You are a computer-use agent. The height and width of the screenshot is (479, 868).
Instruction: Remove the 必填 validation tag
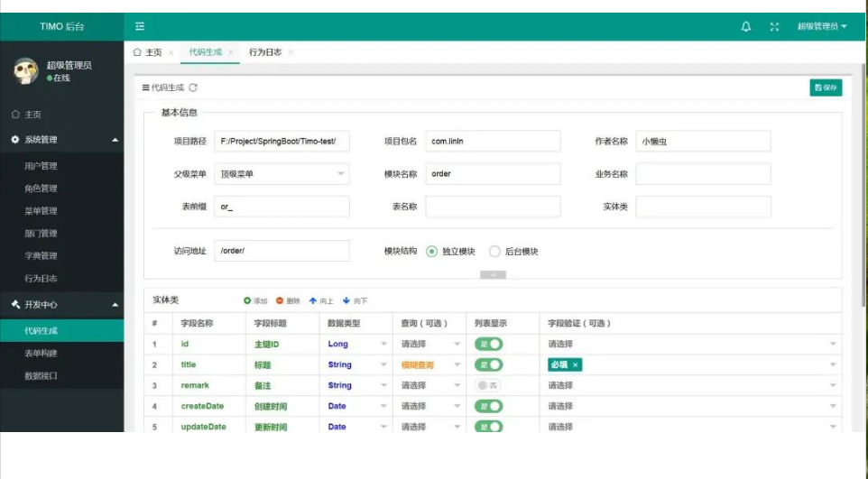[576, 364]
